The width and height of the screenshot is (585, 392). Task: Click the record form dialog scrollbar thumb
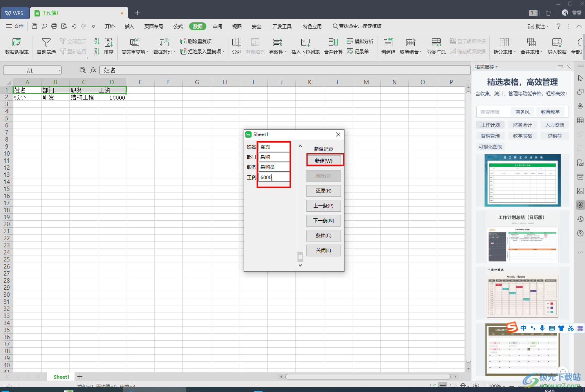click(300, 256)
